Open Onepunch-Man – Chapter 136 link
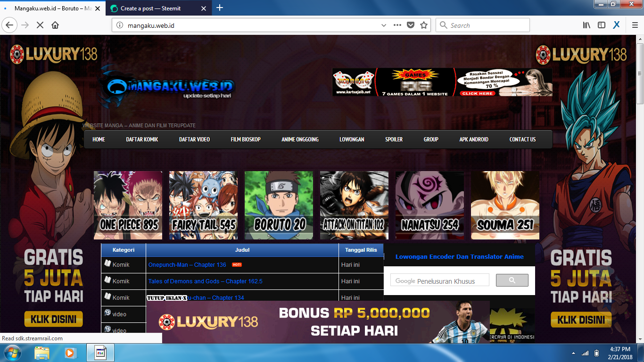 (187, 265)
